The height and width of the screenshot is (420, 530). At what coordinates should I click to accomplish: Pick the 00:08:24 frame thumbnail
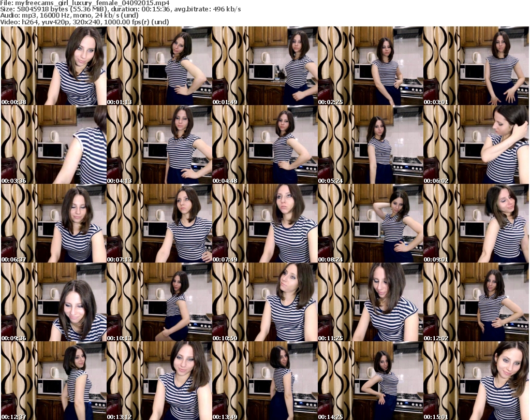[370, 223]
